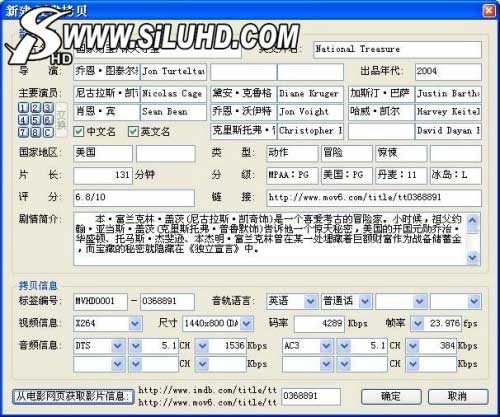Click number button 5 in the keypad
500x417 pixels.
(35, 120)
